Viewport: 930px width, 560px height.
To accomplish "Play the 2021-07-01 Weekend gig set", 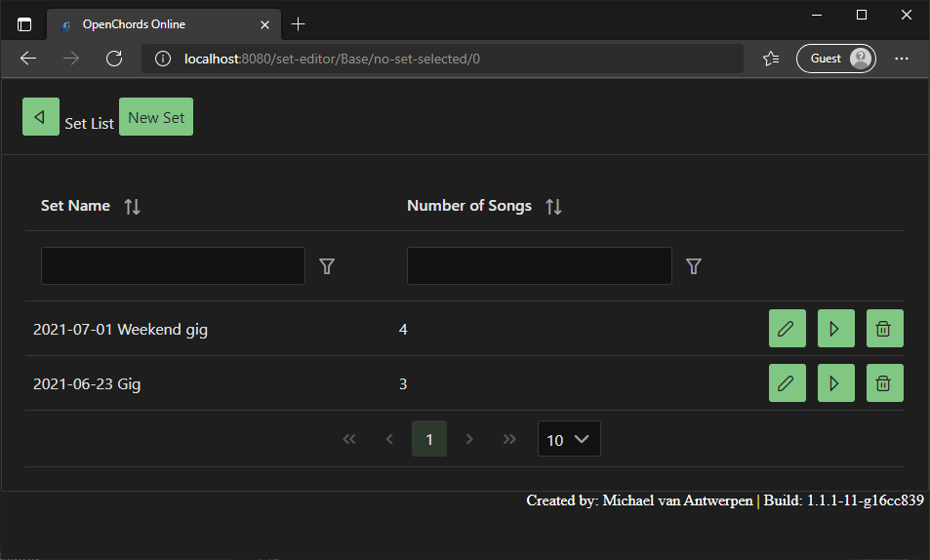I will [x=835, y=329].
